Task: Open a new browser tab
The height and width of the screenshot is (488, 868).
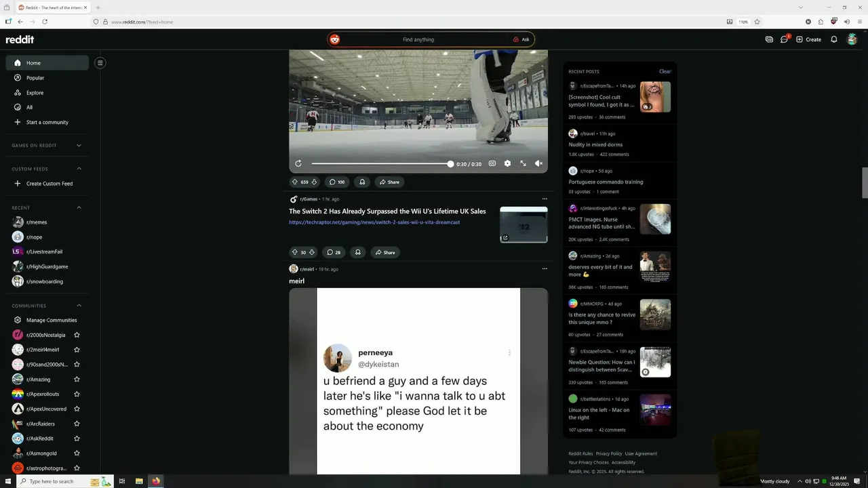Action: click(98, 7)
